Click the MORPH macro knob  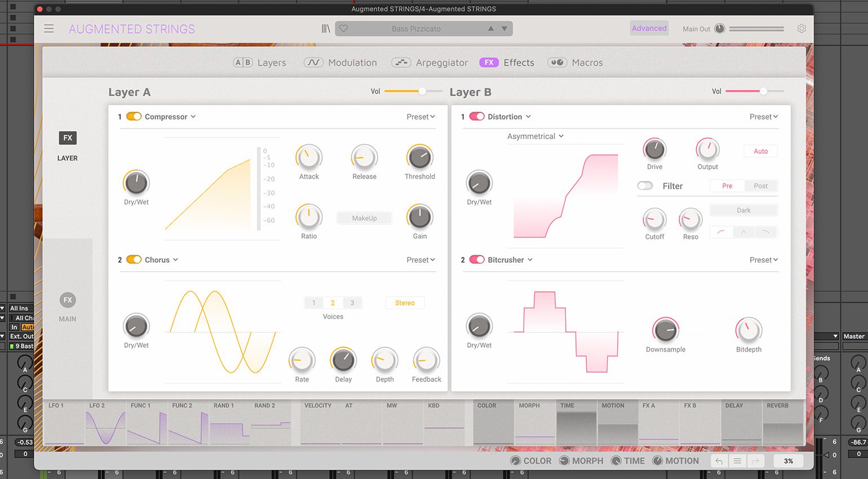click(564, 461)
